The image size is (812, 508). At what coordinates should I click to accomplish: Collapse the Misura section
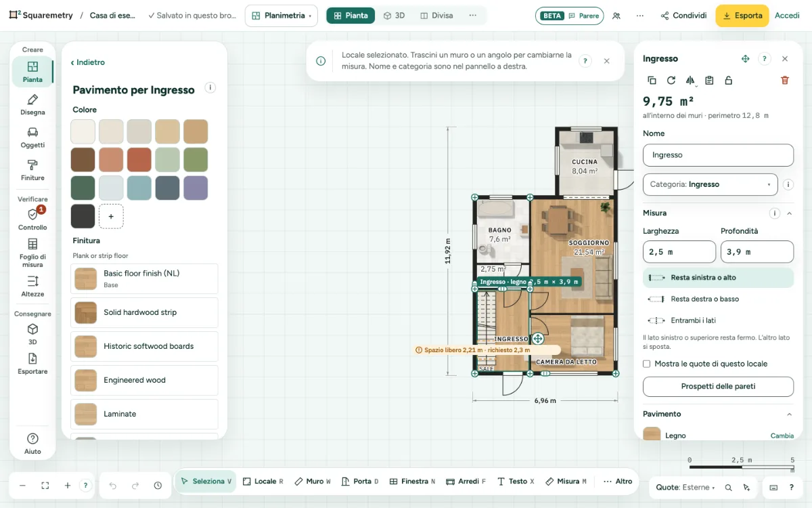[789, 213]
